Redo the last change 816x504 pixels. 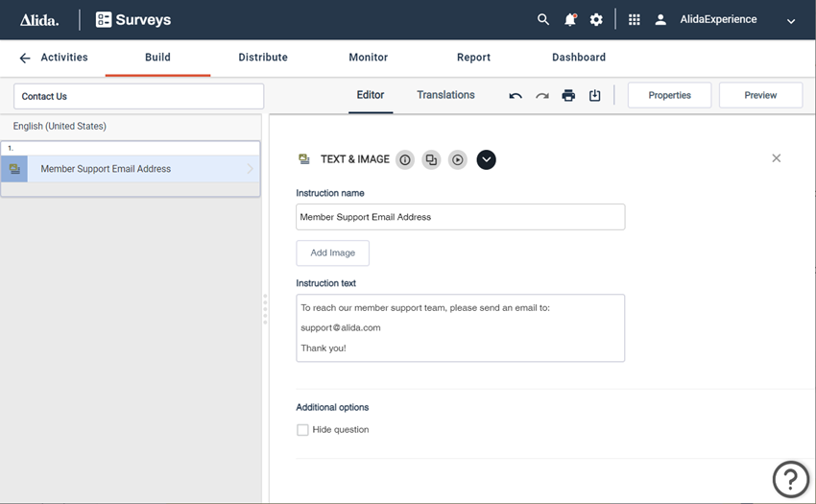click(542, 96)
